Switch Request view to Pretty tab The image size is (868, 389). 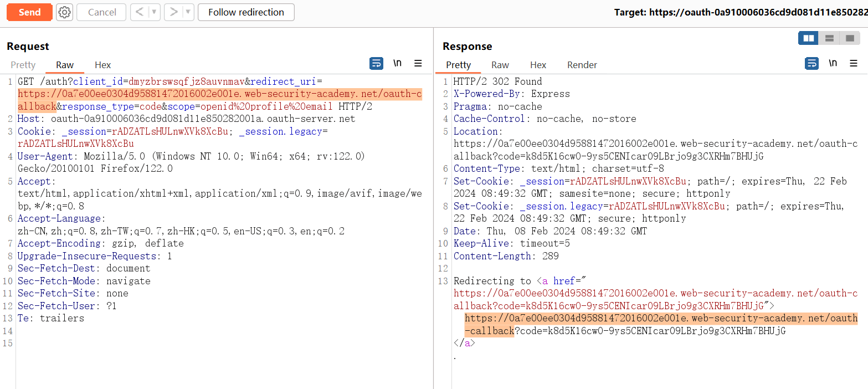click(23, 65)
